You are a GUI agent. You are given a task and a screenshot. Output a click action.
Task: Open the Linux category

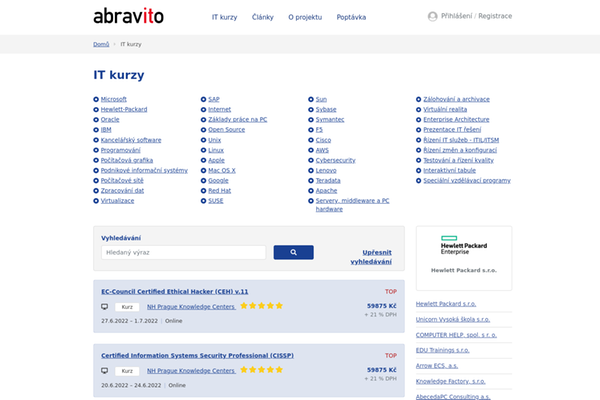(216, 150)
